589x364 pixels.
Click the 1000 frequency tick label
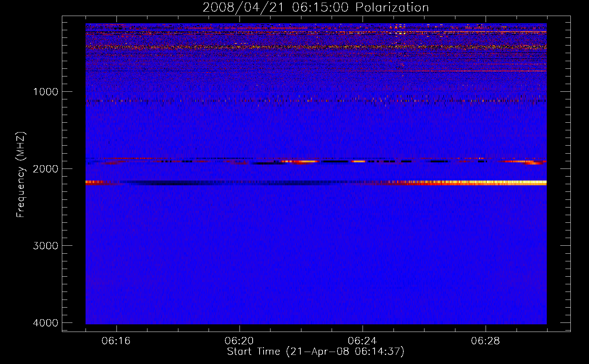[46, 92]
